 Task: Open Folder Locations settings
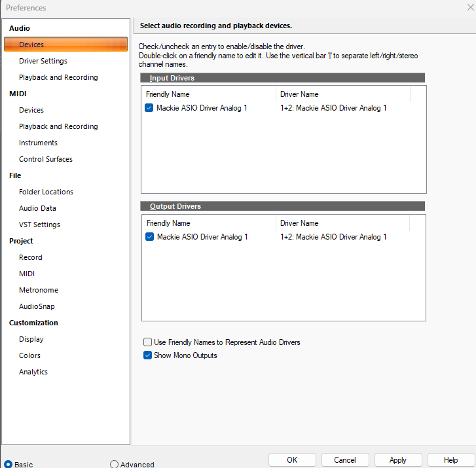point(46,192)
